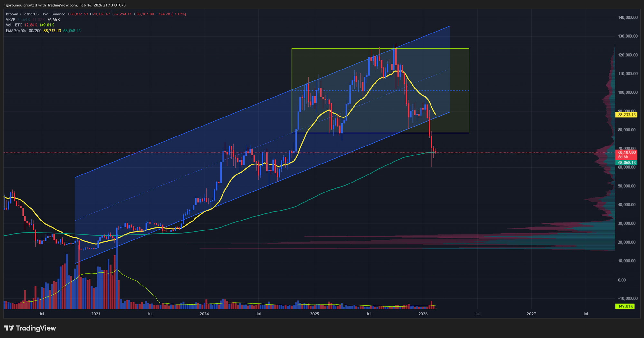Screen dimensions: 644x338
Task: Click the 140,000.00 level on the price axis
Action: 627,18
